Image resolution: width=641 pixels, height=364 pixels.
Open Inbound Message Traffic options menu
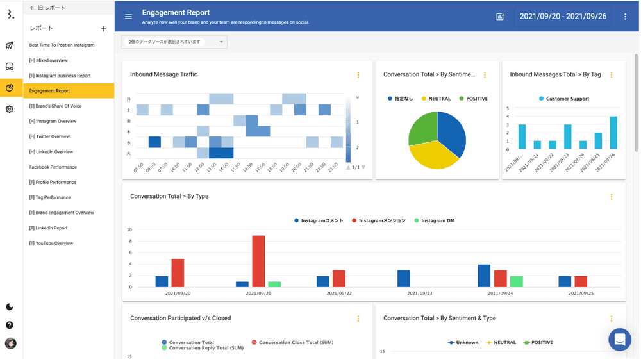[358, 75]
